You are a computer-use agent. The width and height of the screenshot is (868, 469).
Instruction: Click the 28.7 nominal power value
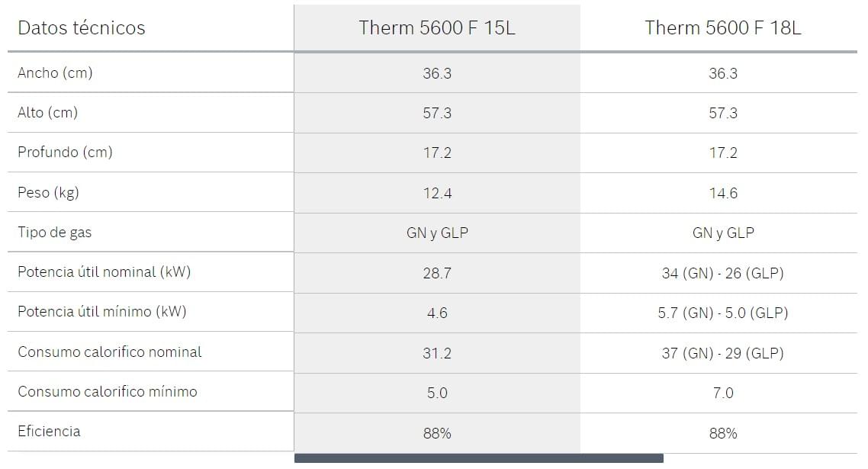click(437, 273)
